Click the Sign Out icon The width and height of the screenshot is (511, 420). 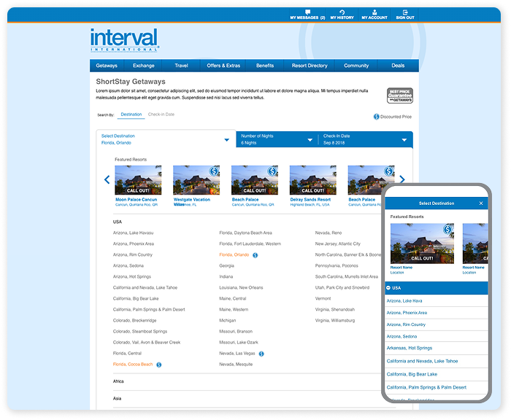tap(405, 12)
